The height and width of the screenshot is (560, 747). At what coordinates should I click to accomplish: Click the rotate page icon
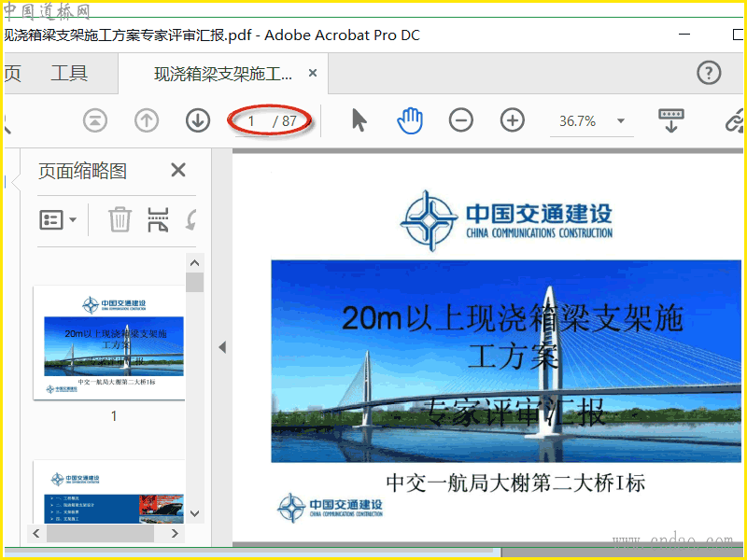click(x=191, y=220)
